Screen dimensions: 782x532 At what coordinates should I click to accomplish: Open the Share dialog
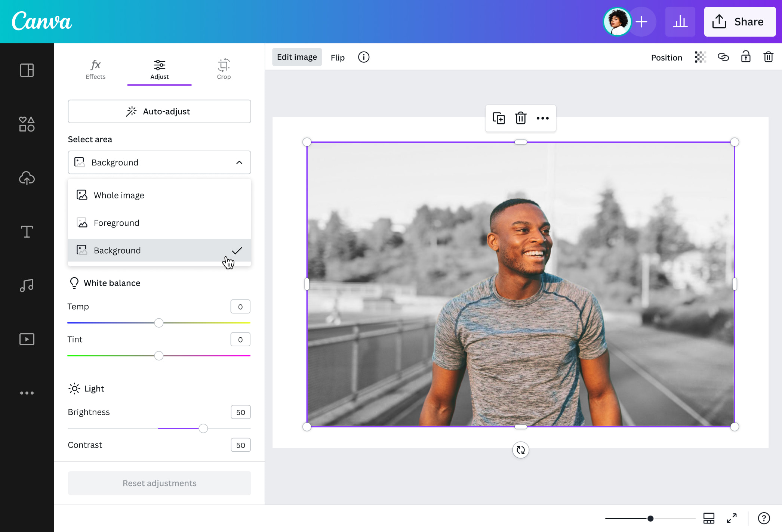pyautogui.click(x=739, y=21)
